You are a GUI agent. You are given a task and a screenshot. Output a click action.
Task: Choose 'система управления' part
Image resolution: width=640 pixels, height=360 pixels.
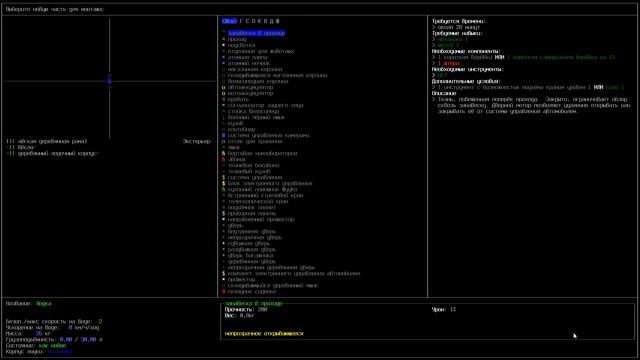click(x=255, y=178)
